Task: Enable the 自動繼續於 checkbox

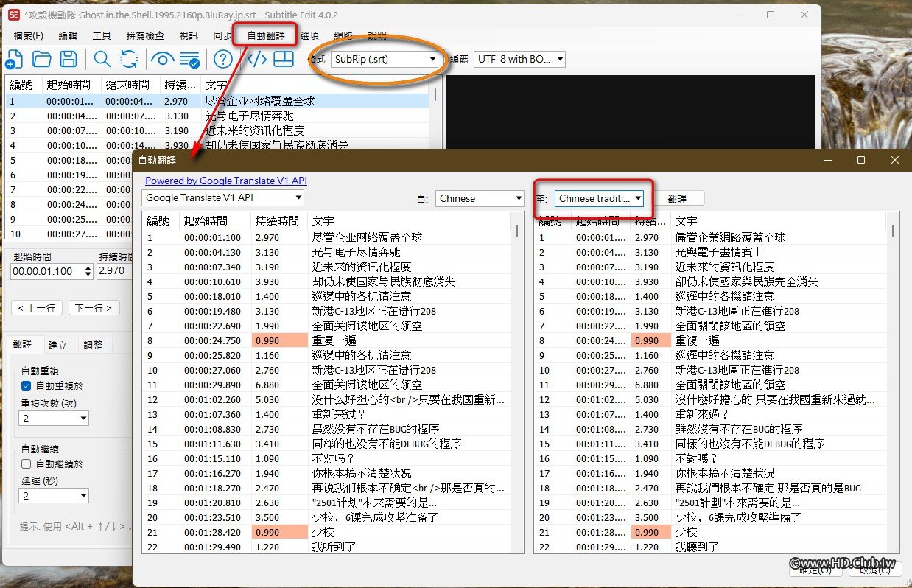Action: click(x=26, y=463)
